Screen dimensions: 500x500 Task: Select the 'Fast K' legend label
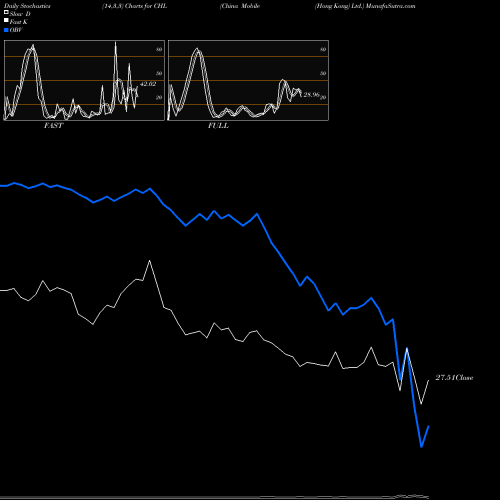click(x=19, y=22)
